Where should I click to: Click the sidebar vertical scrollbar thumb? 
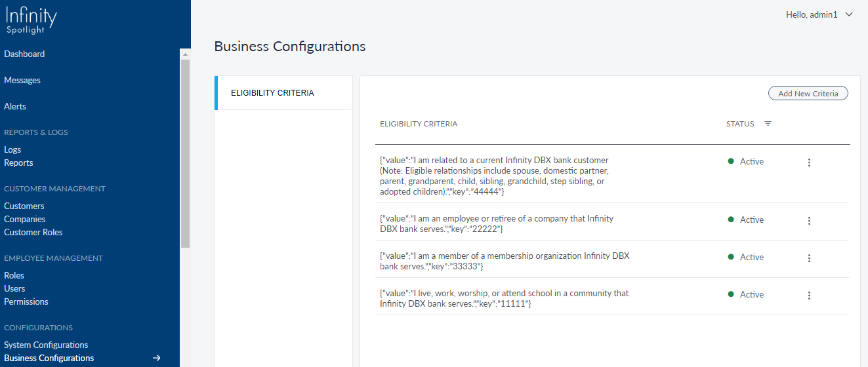point(185,154)
